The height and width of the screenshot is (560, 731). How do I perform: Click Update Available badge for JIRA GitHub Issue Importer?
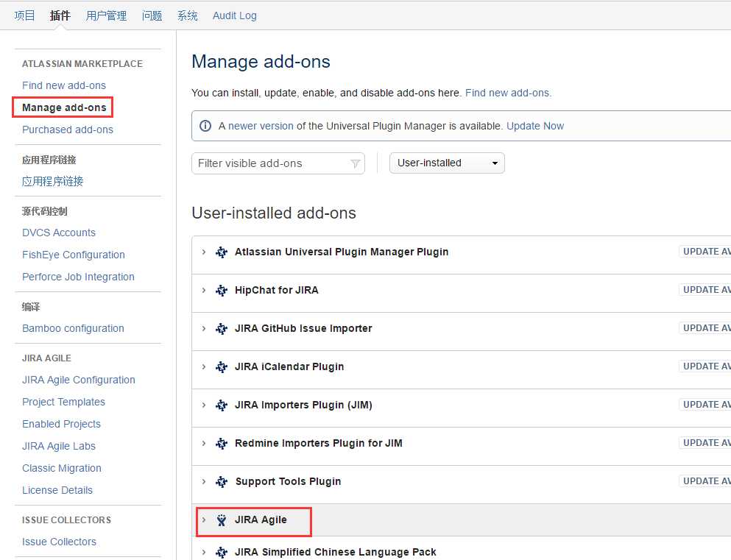(705, 328)
